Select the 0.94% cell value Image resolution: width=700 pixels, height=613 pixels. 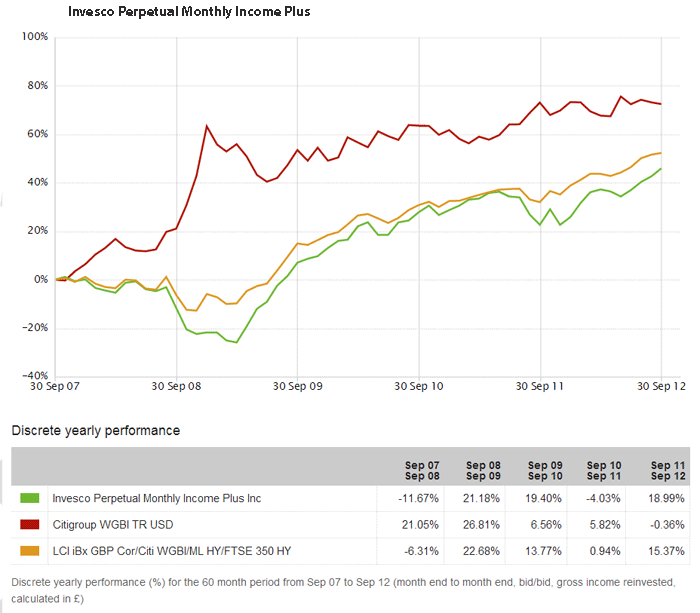coord(605,551)
